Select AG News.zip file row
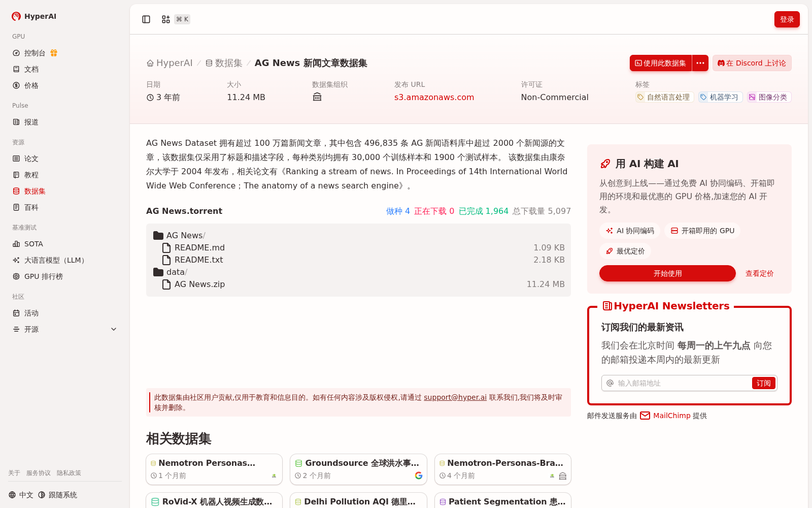The width and height of the screenshot is (812, 508). coord(358,284)
